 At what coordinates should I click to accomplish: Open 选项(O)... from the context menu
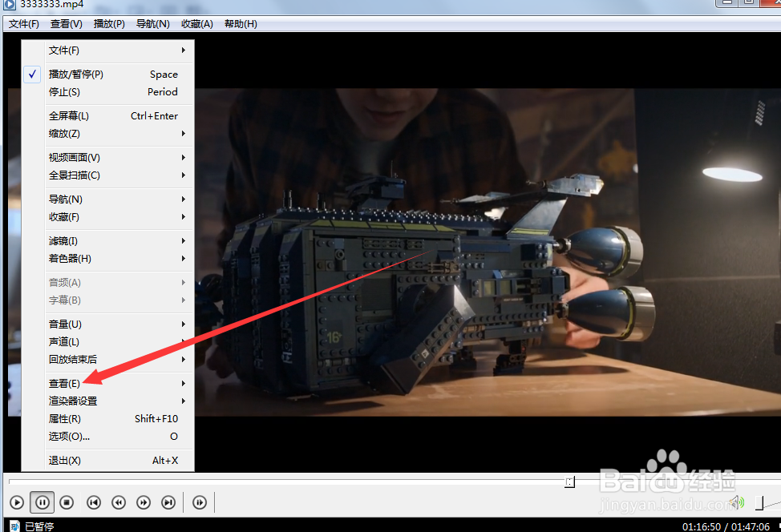(x=107, y=437)
